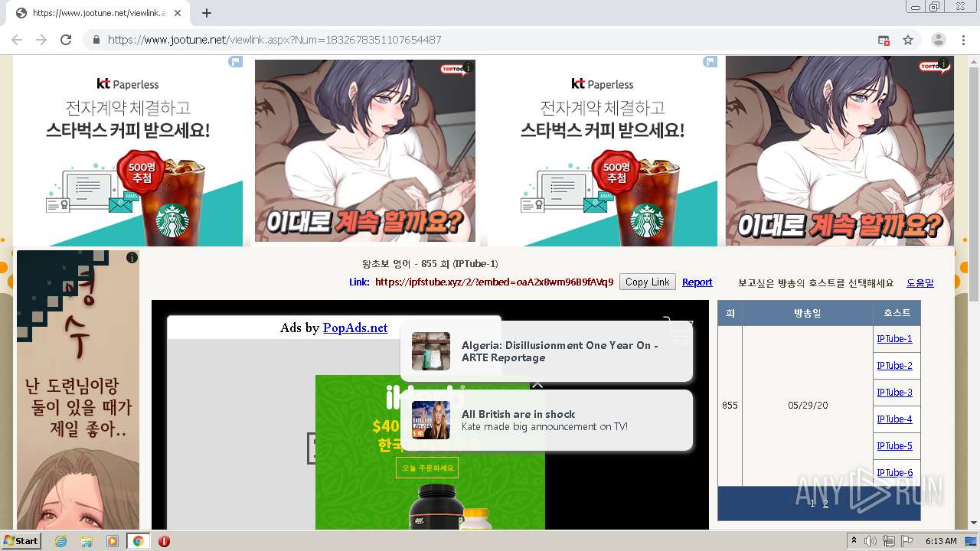Click the Copy Link button
980x551 pixels.
tap(647, 282)
